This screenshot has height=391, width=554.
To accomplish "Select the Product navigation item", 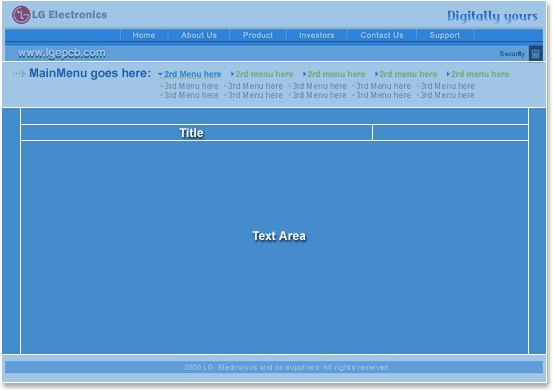I will point(258,35).
